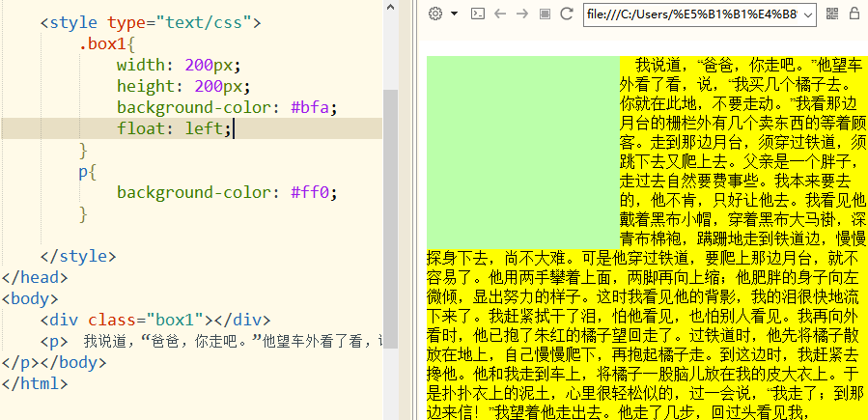Click the stop loading square icon

(x=545, y=14)
